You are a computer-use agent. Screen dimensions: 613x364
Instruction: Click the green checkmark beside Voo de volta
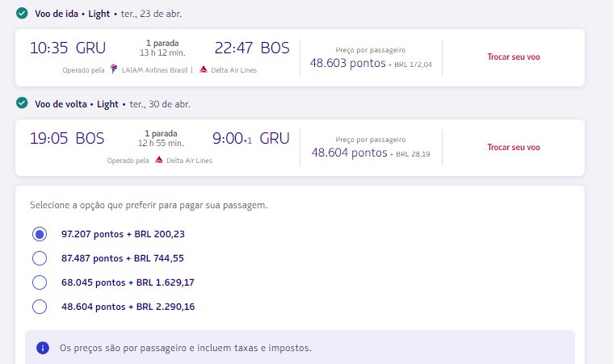[x=22, y=103]
